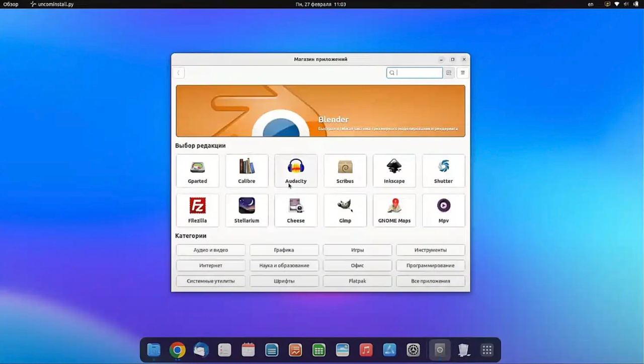
Task: Open the Shutter app tile
Action: click(443, 171)
